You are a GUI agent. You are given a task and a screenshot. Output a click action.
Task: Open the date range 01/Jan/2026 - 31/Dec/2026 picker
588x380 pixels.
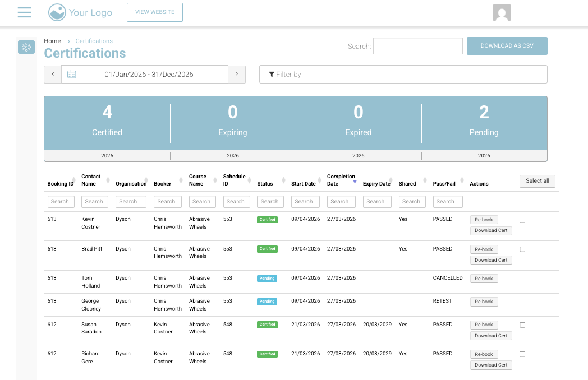point(149,75)
